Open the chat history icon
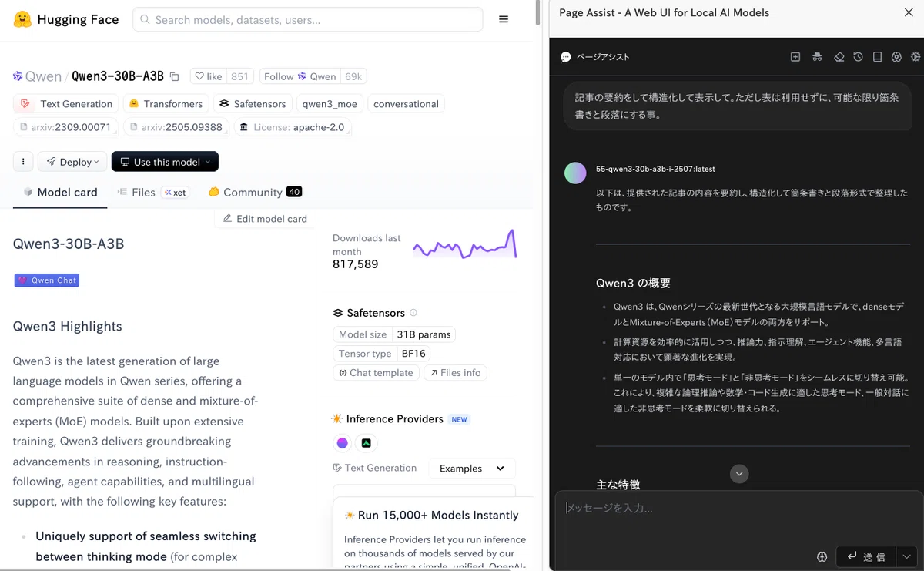The width and height of the screenshot is (924, 571). tap(858, 57)
